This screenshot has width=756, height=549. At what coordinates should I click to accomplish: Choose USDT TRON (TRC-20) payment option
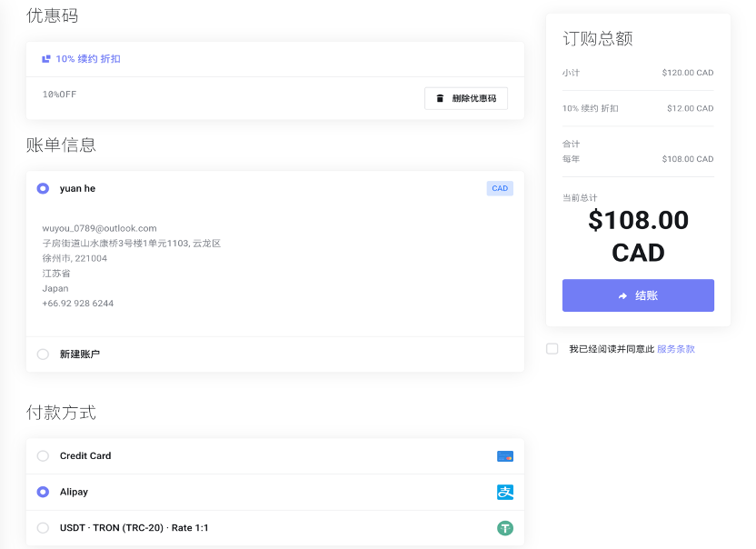click(x=43, y=528)
